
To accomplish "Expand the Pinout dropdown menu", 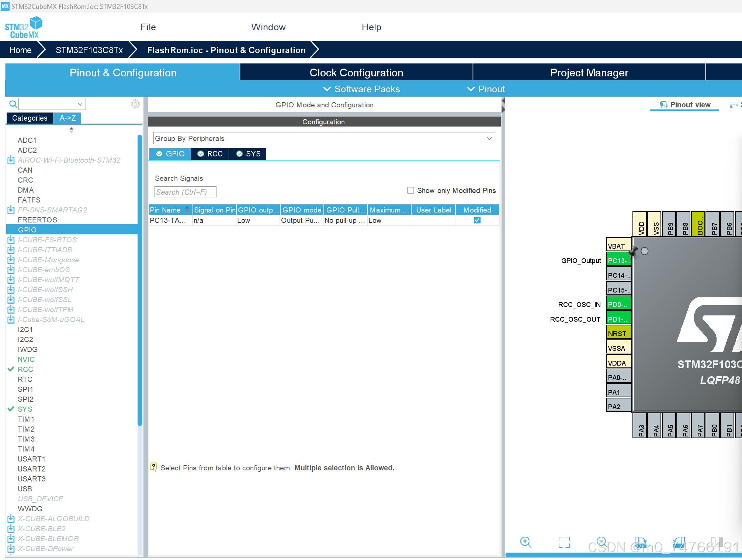I will pyautogui.click(x=486, y=89).
